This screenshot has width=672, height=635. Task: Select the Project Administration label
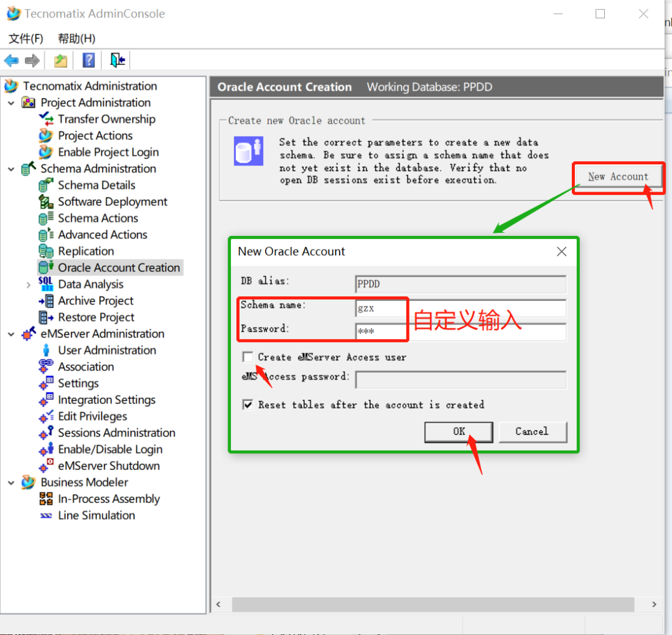tap(96, 103)
